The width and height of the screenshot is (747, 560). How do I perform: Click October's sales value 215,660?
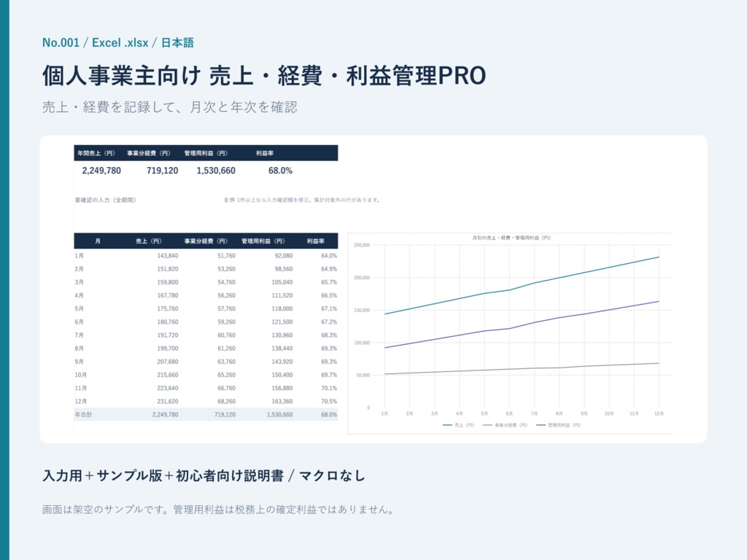coord(168,376)
